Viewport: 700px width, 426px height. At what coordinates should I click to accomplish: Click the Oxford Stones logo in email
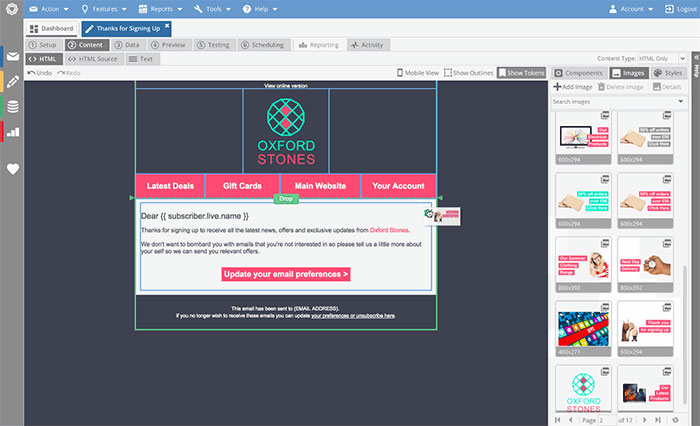point(286,131)
